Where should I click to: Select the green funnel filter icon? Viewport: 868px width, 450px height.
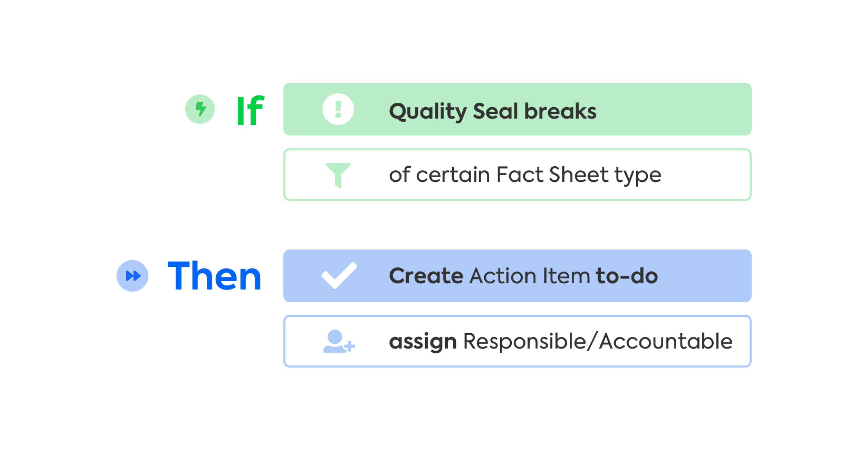(338, 175)
